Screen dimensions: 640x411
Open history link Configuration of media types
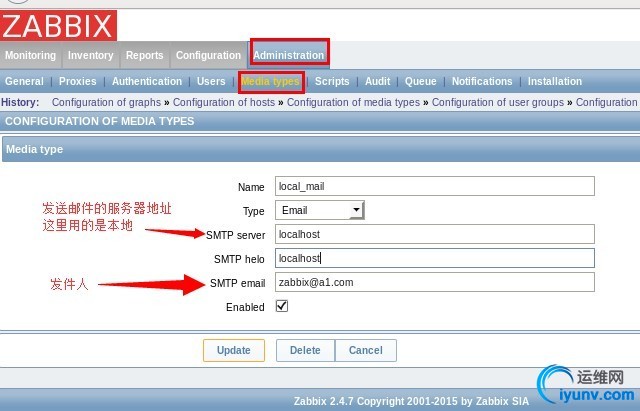click(x=353, y=102)
